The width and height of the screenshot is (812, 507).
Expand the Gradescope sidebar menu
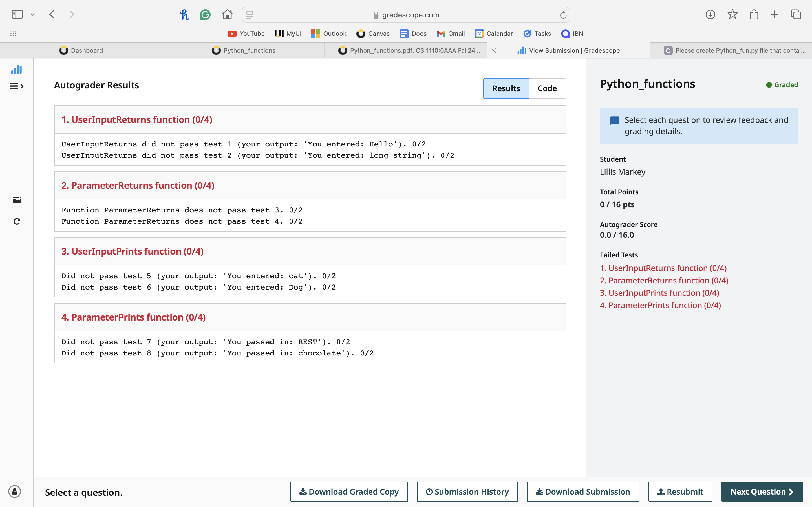point(16,86)
